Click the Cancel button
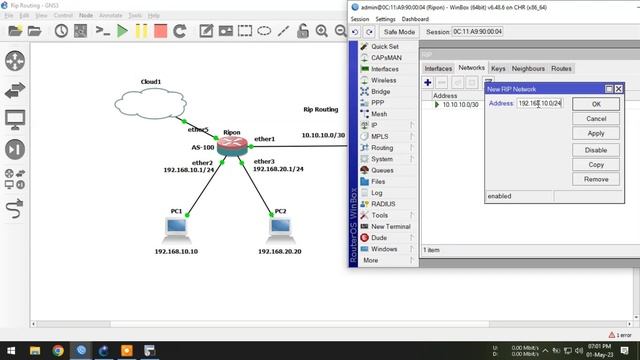Viewport: 640px width, 360px height. (x=596, y=119)
